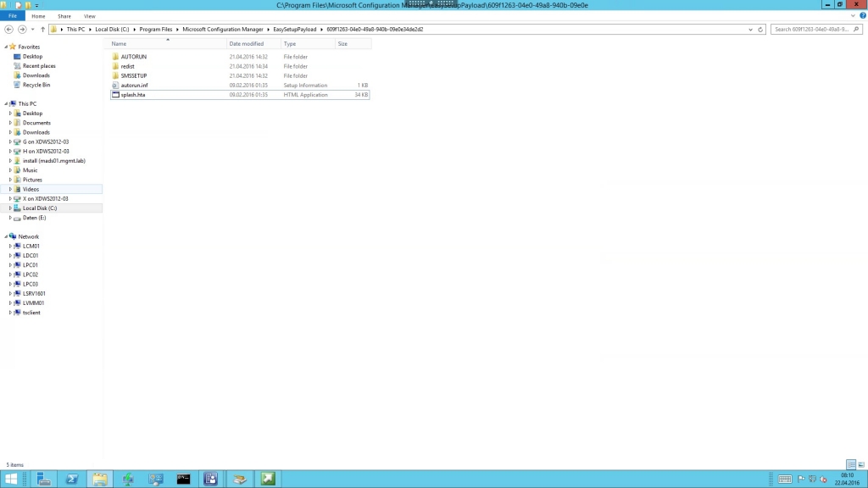Expand the ribbon with chevron arrow
Viewport: 868px width, 488px height.
pos(852,16)
